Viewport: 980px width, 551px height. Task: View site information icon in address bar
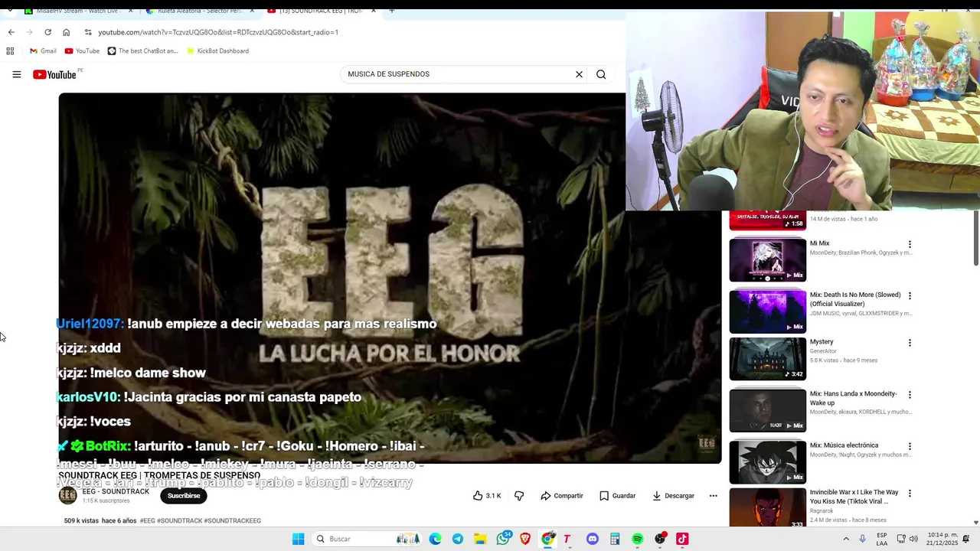(88, 32)
